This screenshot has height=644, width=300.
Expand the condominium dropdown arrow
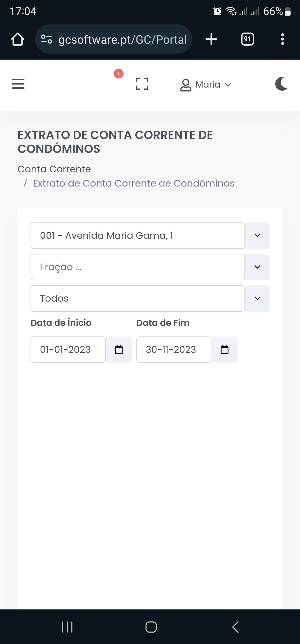257,236
